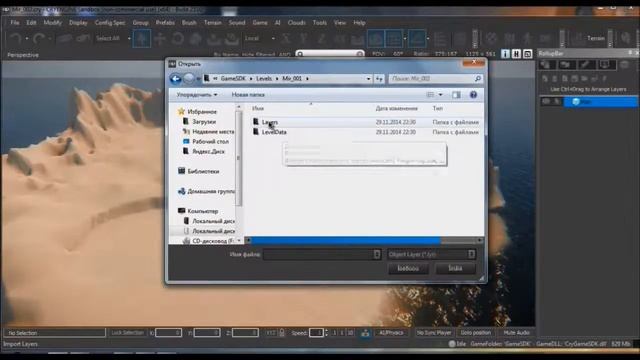Open the first RollupBar tab icon

(x=547, y=64)
